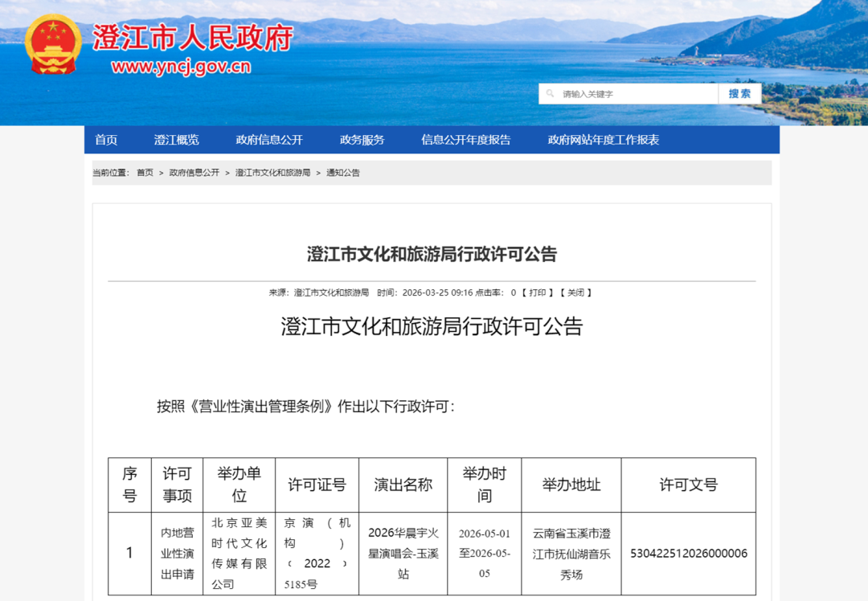The height and width of the screenshot is (601, 868).
Task: Open the 首页 navigation menu item
Action: coord(105,139)
